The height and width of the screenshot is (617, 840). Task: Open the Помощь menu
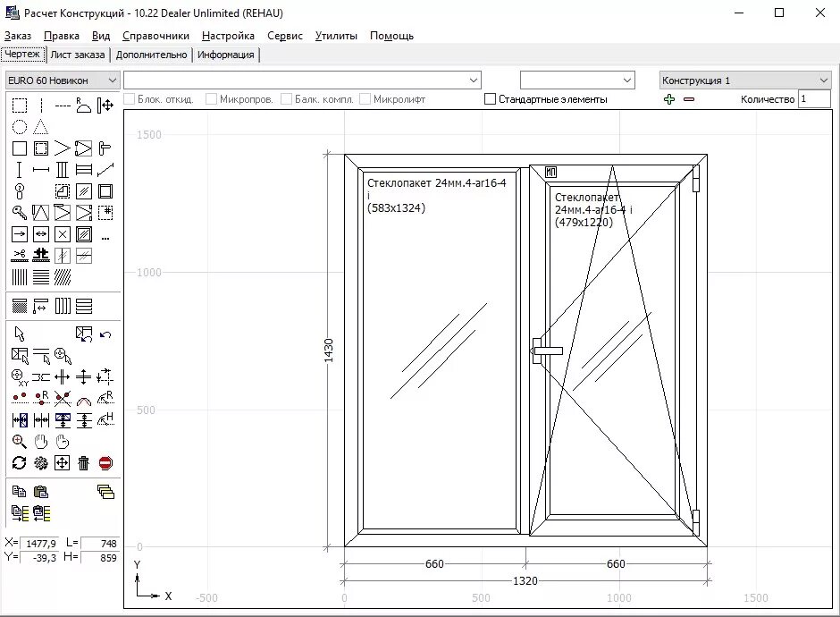(x=391, y=36)
